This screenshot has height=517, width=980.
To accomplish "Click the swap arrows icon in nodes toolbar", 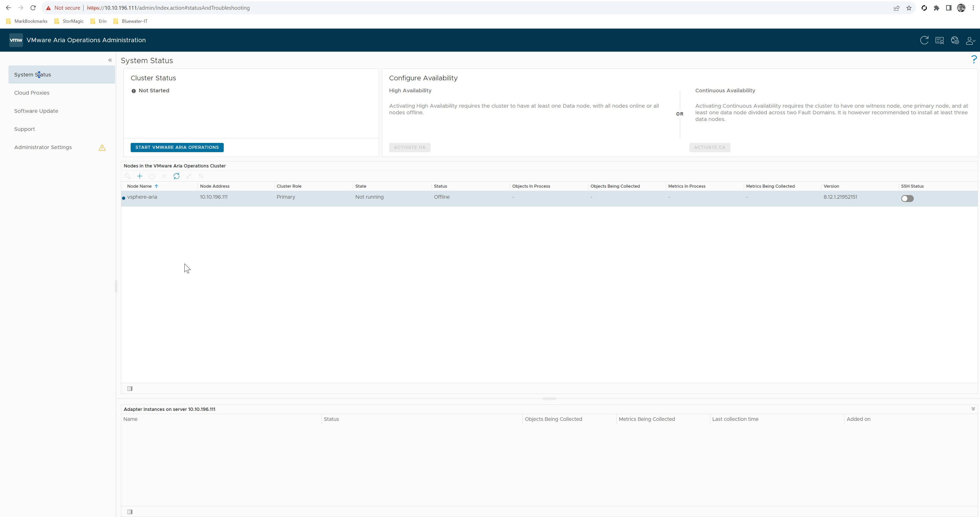I will (201, 176).
